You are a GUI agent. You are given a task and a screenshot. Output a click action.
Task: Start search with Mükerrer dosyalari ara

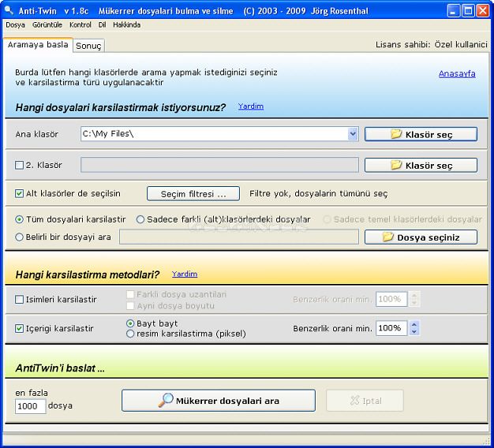click(219, 401)
